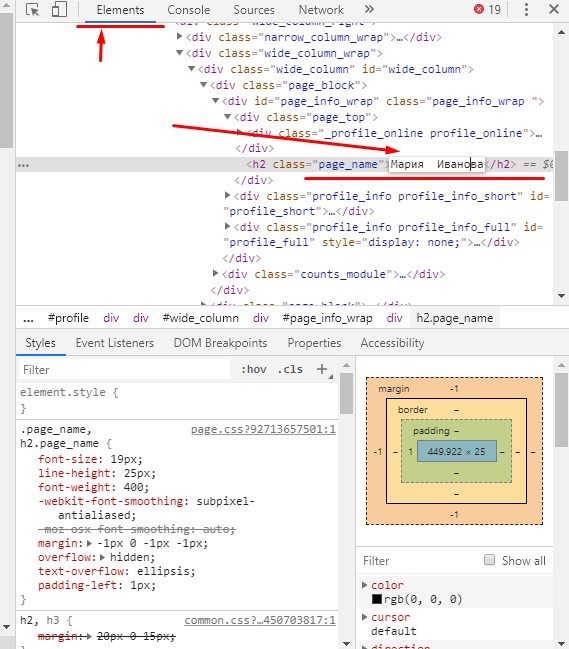The image size is (569, 649).
Task: Open the Event Listeners tab
Action: pyautogui.click(x=115, y=343)
